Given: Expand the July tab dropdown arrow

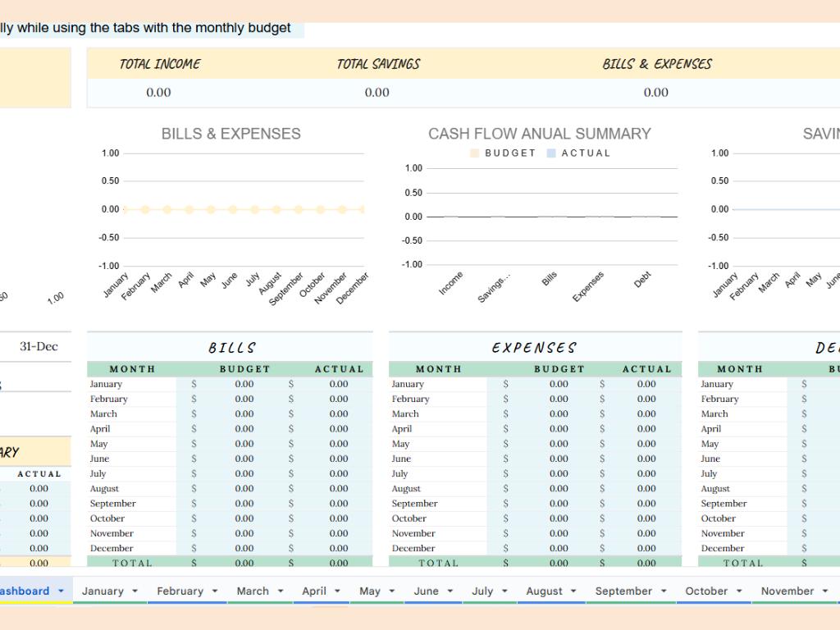Looking at the screenshot, I should (504, 591).
